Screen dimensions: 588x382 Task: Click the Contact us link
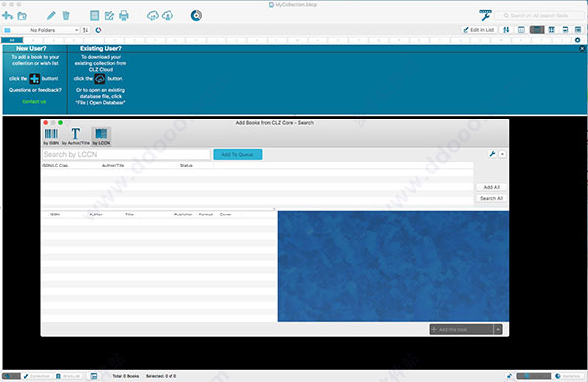(x=34, y=101)
